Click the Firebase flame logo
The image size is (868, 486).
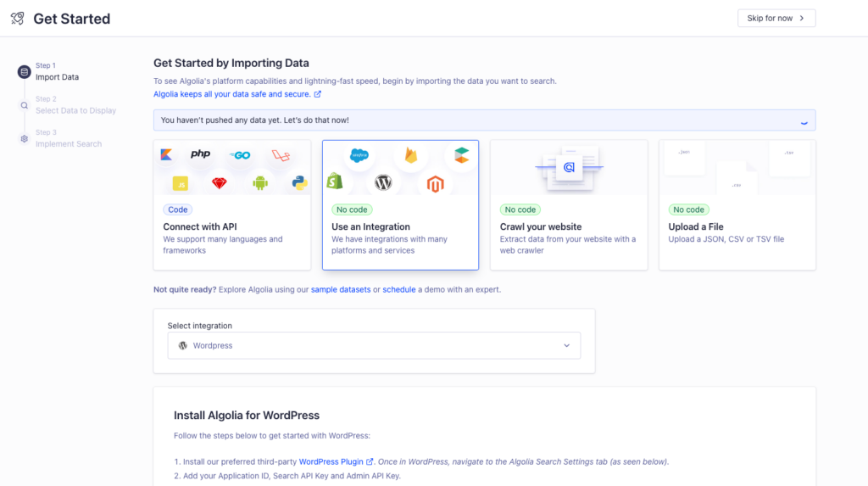click(411, 155)
